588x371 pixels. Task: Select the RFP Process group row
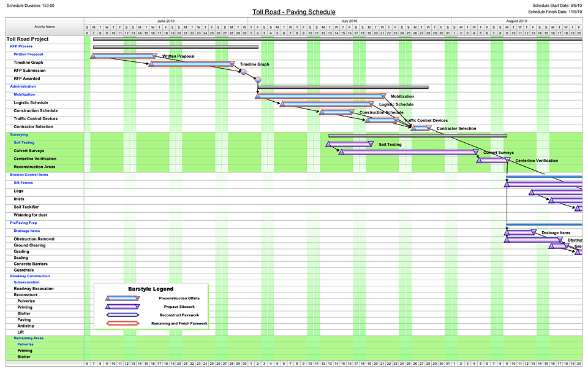tap(22, 47)
